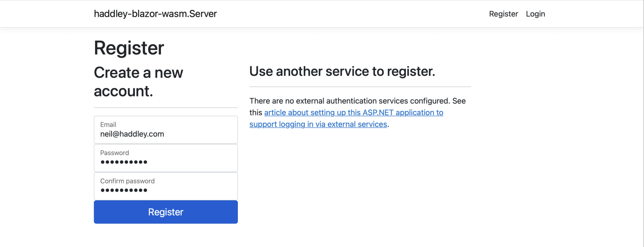Click the "Password" floating label
Viewport: 644px width, 247px height.
point(114,153)
